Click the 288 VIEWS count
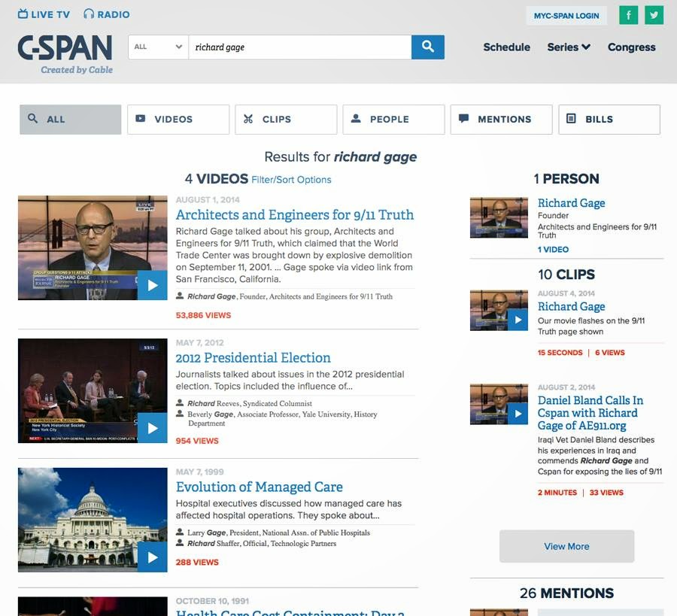Viewport: 677px width, 616px height. (197, 562)
